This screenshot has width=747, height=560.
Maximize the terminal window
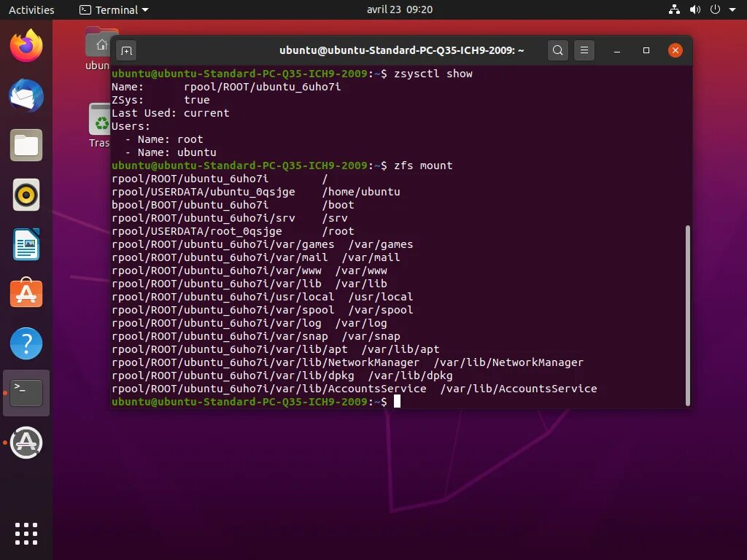[x=646, y=50]
